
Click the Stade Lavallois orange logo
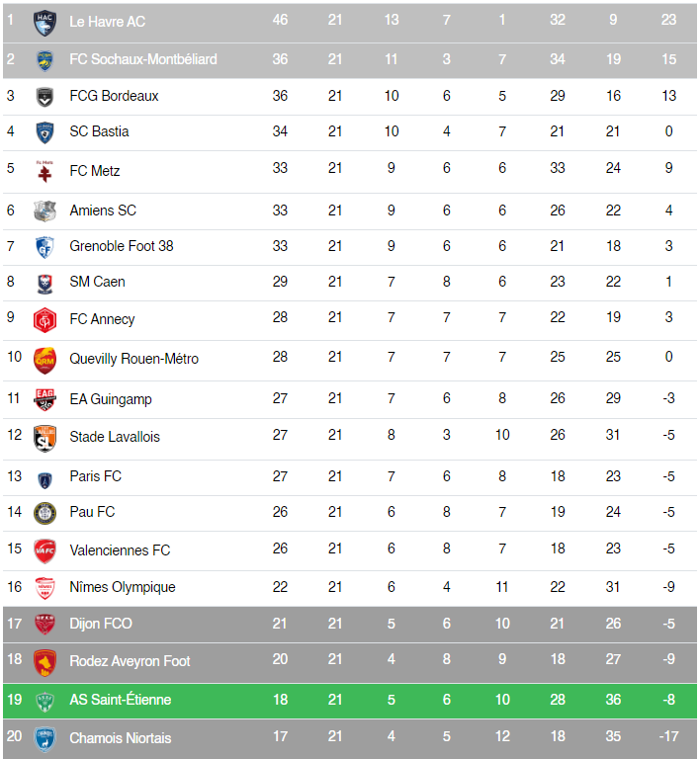pos(44,438)
